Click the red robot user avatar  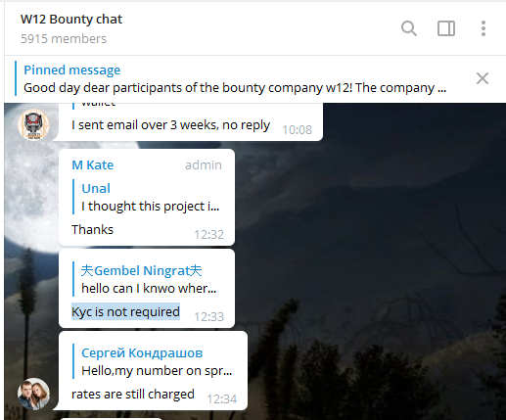click(x=33, y=125)
